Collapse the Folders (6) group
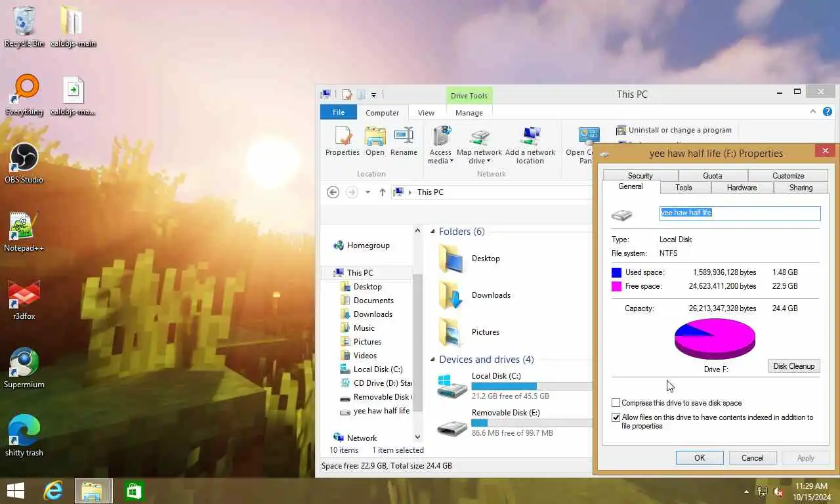 tap(432, 232)
